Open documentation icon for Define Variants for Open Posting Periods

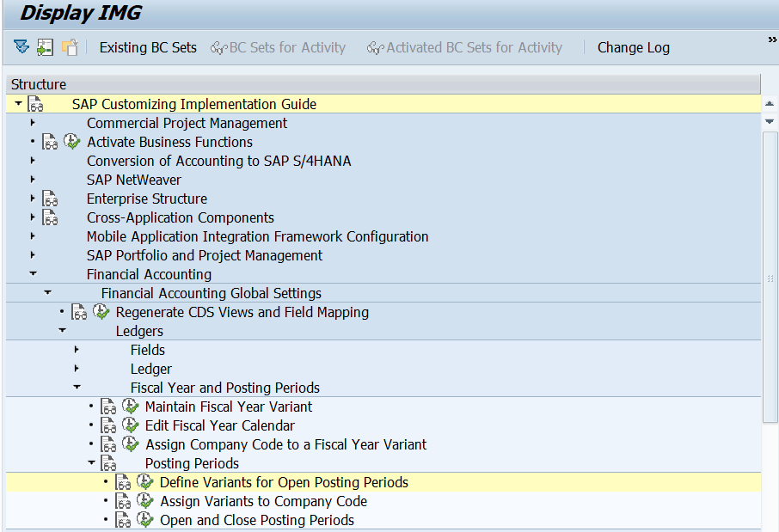123,482
